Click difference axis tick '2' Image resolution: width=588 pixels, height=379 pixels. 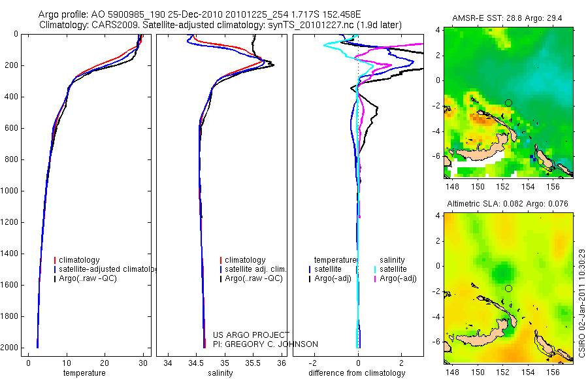click(402, 363)
